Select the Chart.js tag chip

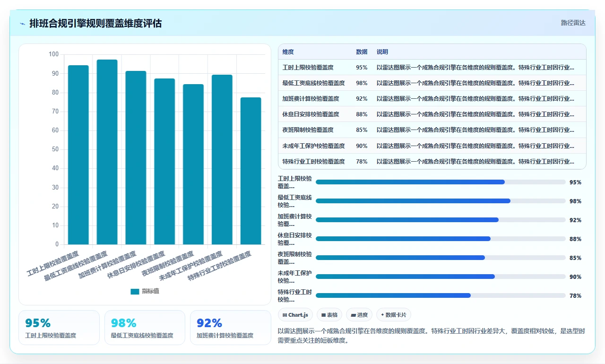295,315
